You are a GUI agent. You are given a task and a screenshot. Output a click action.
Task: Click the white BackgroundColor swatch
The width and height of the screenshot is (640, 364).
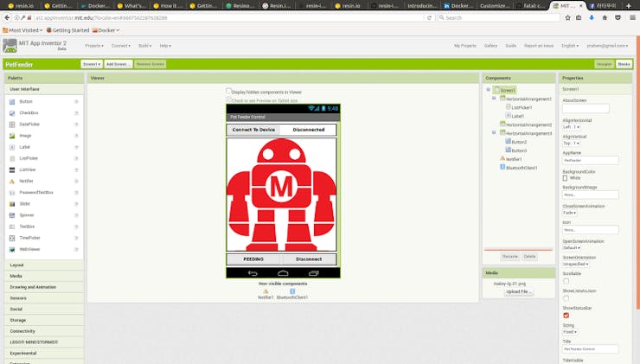(565, 178)
